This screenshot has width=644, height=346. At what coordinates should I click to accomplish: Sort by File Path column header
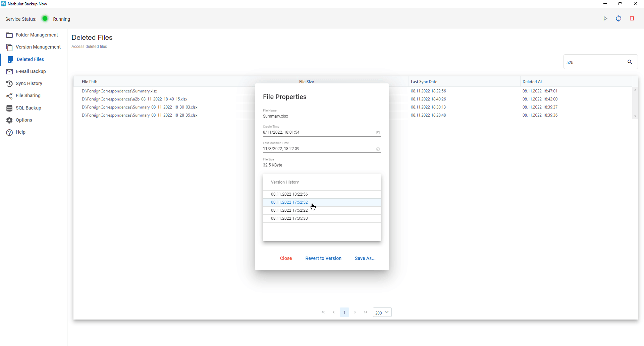(x=90, y=82)
